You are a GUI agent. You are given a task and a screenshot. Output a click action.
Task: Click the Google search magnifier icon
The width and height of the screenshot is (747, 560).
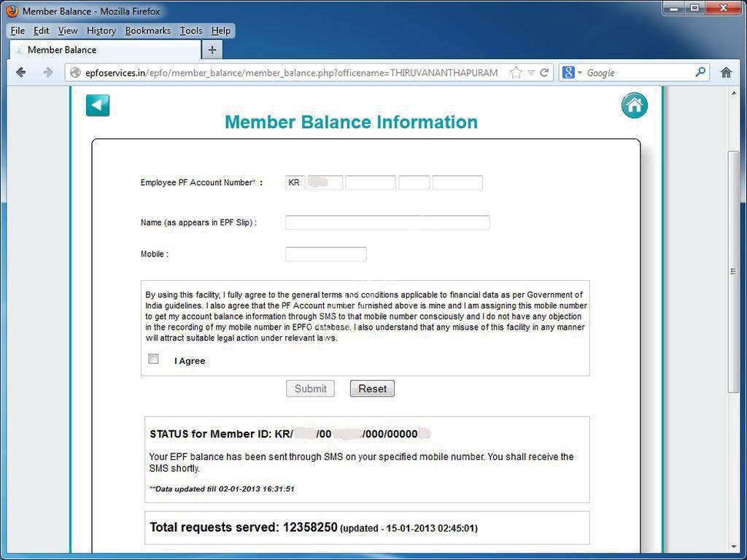(699, 72)
